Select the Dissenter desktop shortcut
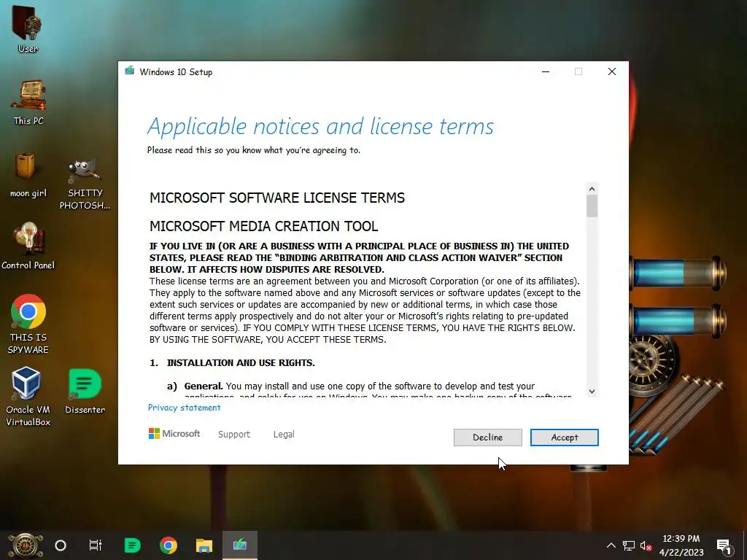The width and height of the screenshot is (747, 560). tap(85, 391)
